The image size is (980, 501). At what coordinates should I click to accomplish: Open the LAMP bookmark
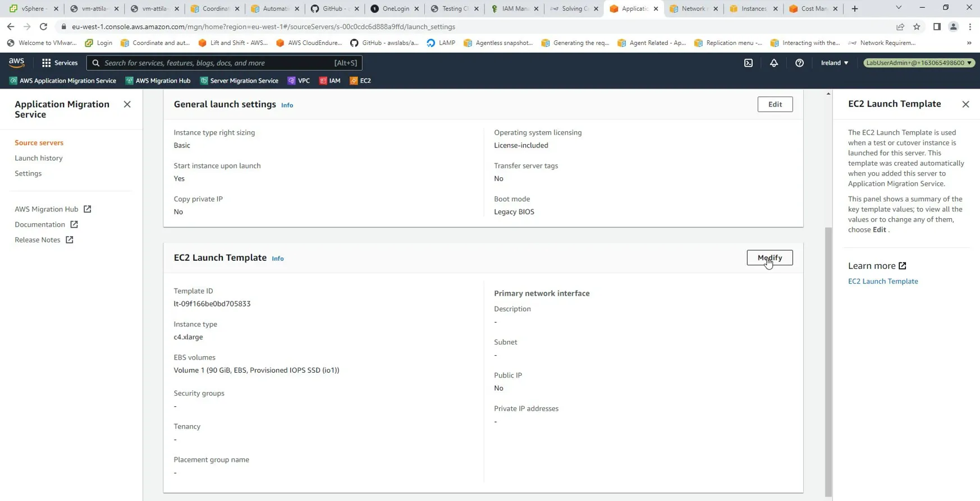441,43
